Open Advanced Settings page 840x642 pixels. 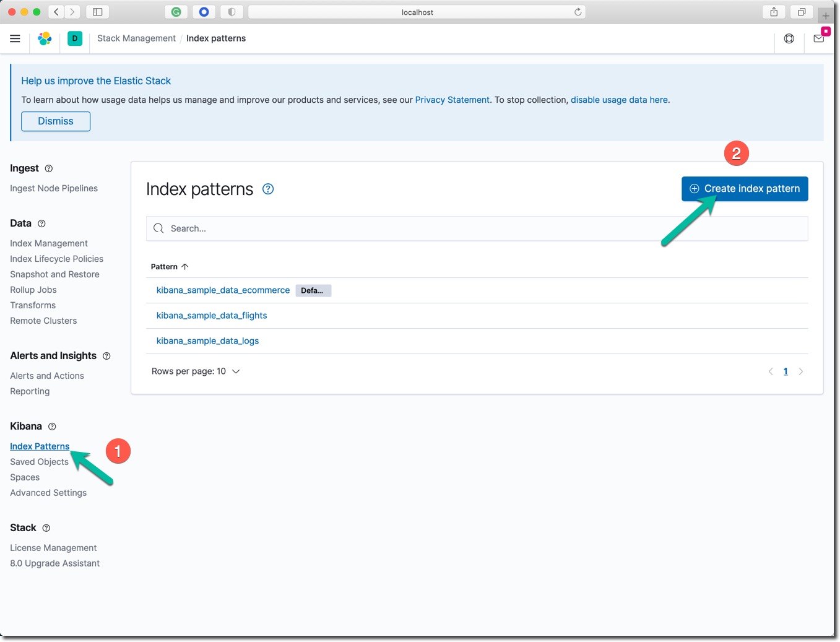pos(48,493)
